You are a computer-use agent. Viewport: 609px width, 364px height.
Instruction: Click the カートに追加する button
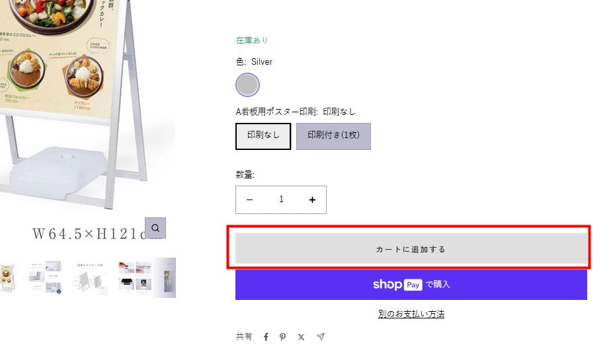coord(411,249)
